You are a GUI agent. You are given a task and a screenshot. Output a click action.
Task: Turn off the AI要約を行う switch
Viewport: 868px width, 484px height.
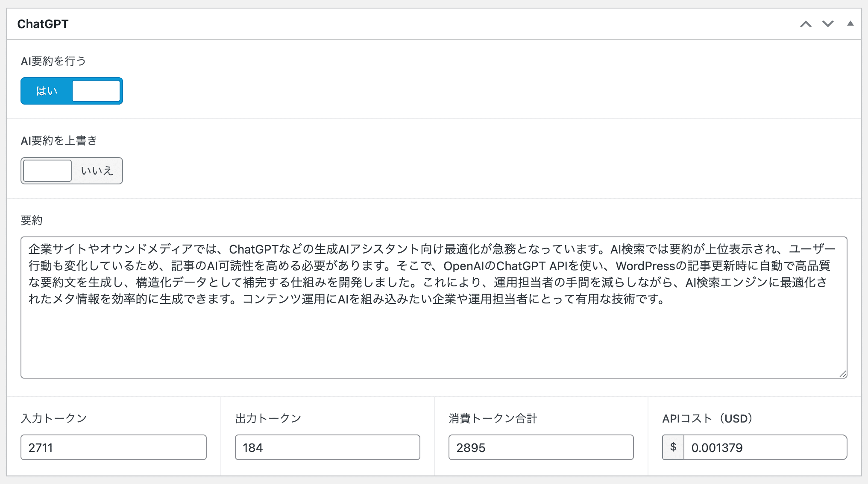(x=71, y=90)
